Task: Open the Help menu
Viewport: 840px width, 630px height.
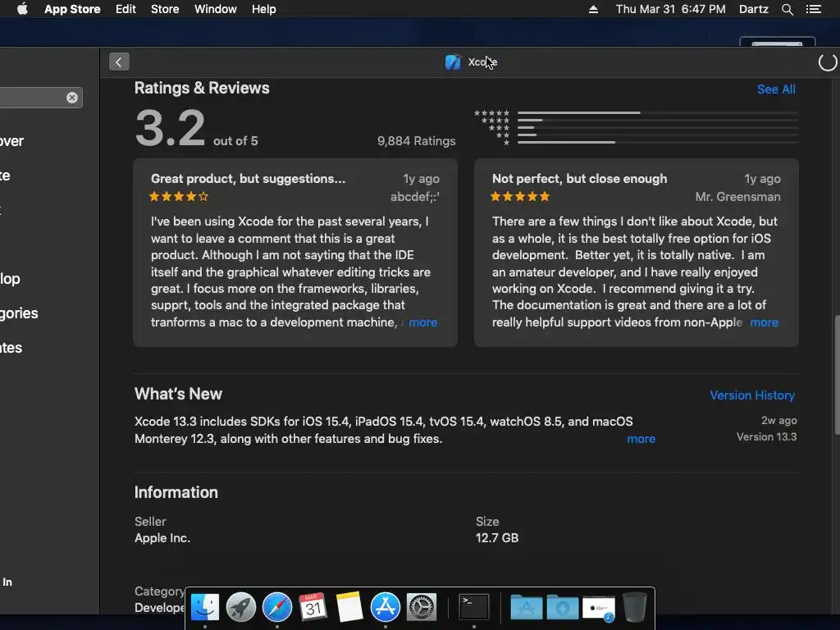Action: point(264,9)
